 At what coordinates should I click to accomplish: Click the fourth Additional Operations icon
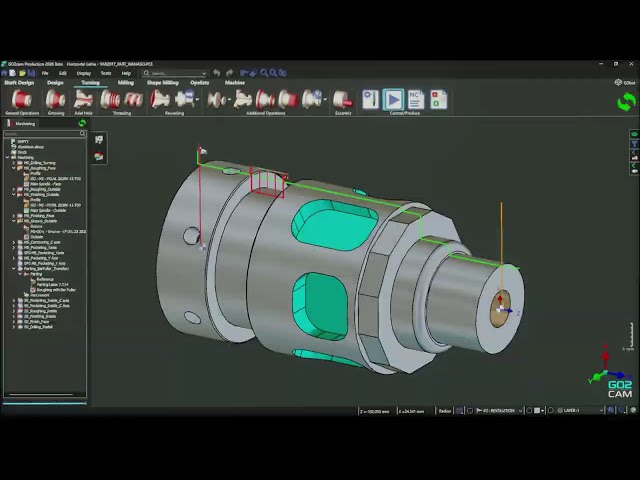pos(289,99)
